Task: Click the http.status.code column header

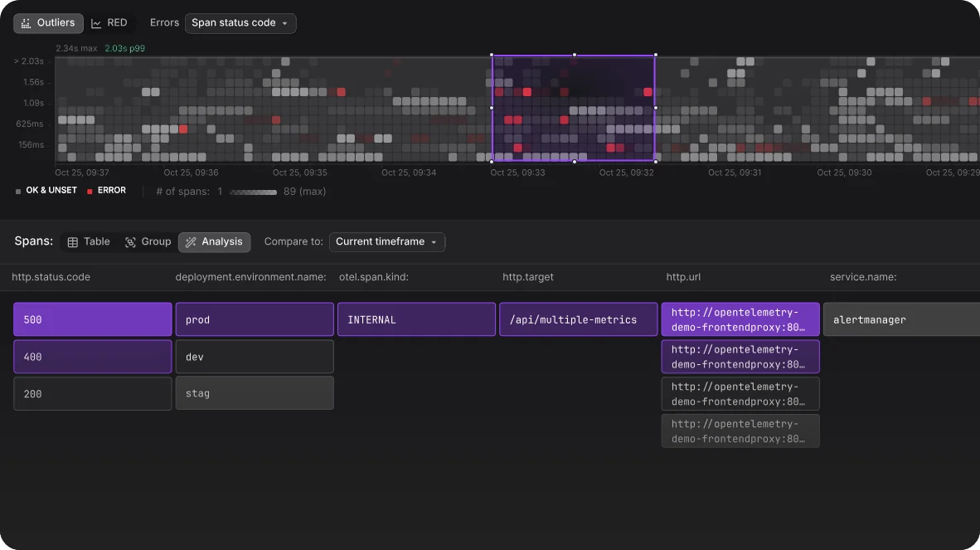Action: point(51,277)
